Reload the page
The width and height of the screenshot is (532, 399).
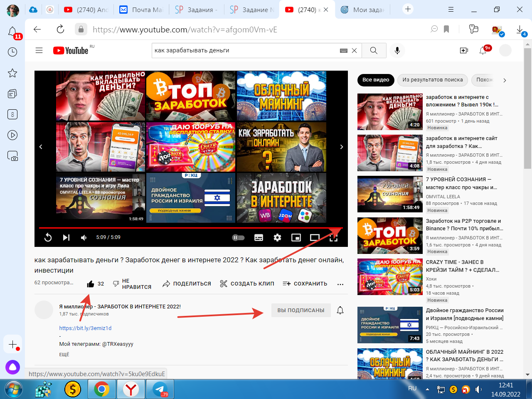point(60,29)
